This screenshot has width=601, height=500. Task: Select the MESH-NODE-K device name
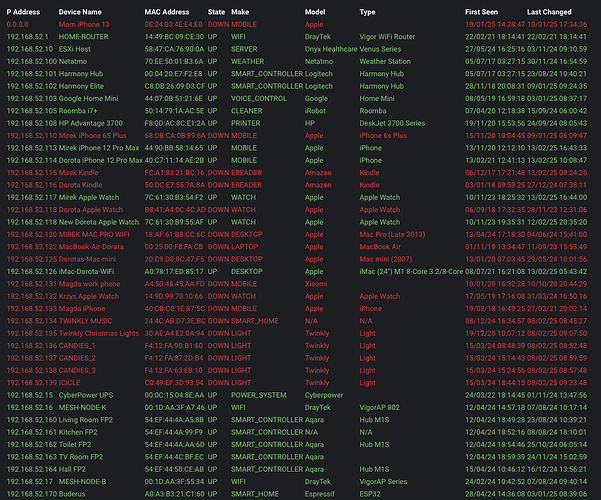click(x=82, y=407)
